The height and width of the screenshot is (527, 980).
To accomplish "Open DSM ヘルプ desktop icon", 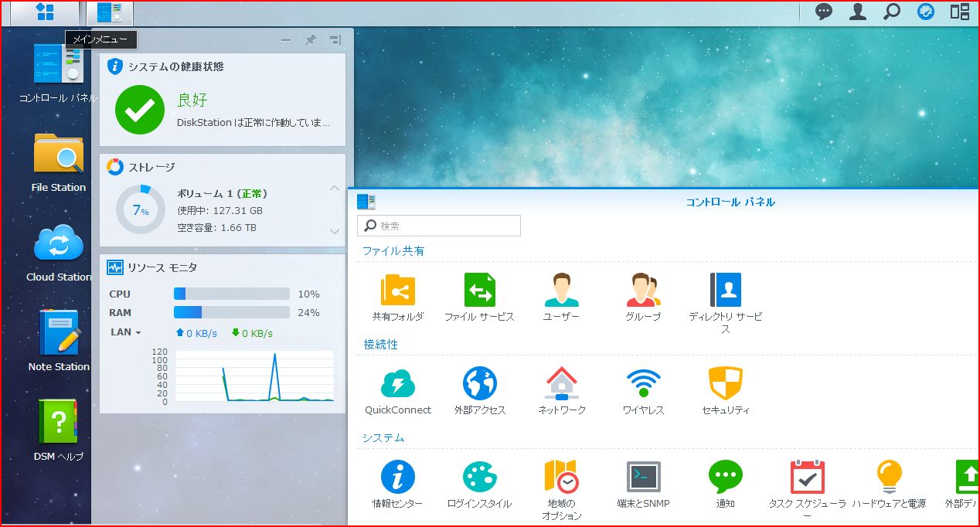I will click(59, 430).
